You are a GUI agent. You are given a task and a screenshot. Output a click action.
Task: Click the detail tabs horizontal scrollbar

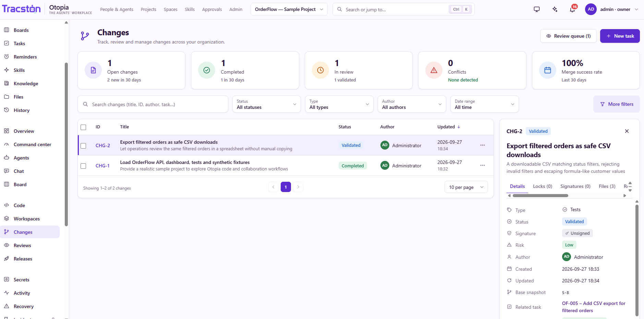(540, 196)
